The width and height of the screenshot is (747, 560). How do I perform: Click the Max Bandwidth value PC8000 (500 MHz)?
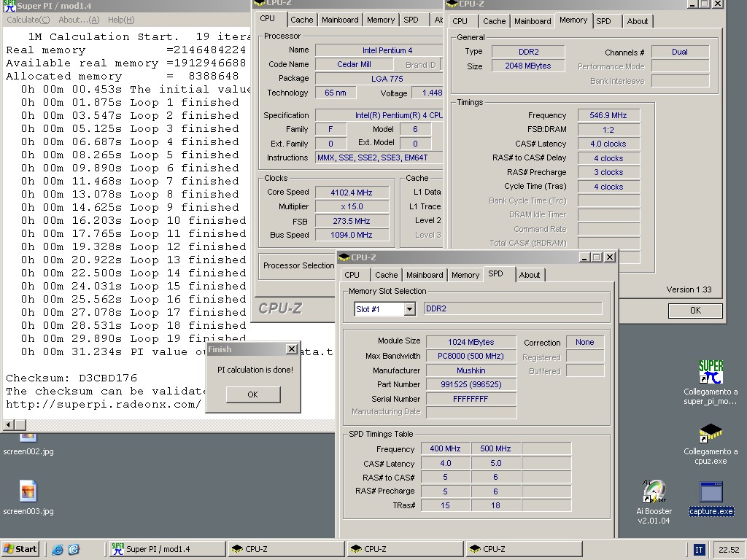471,356
